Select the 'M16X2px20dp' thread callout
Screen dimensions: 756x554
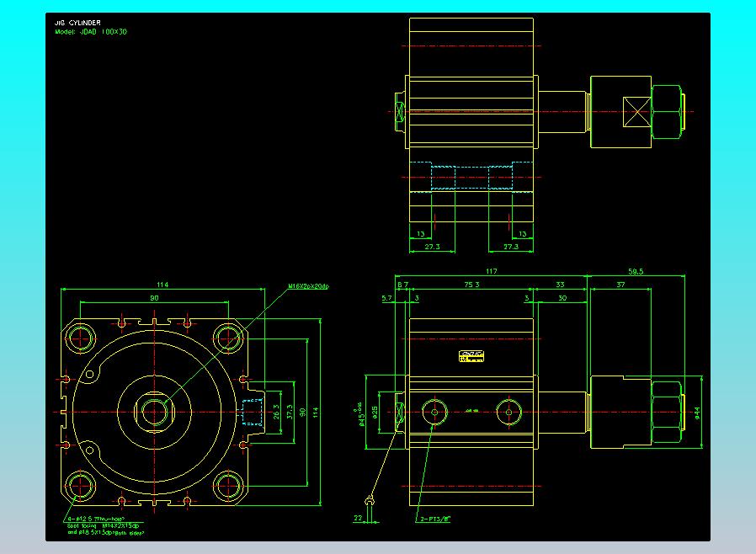(x=309, y=286)
